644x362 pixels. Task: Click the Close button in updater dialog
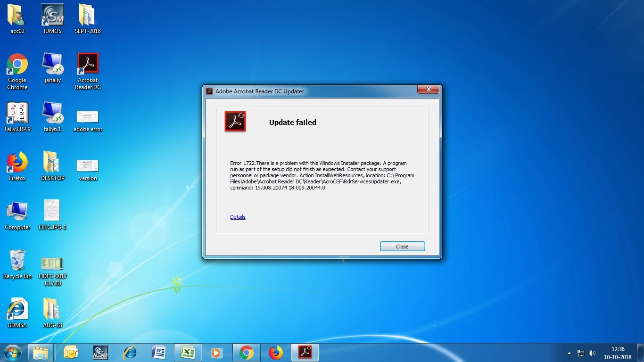[402, 247]
